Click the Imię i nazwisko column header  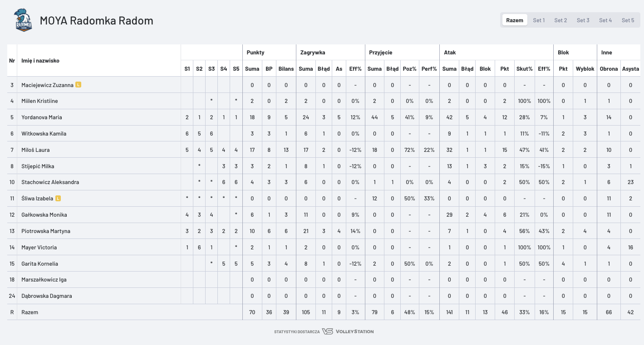pyautogui.click(x=40, y=61)
